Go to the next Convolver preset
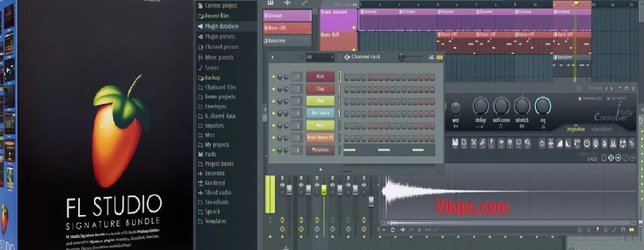Screen dimensions: 644x250 611,88
